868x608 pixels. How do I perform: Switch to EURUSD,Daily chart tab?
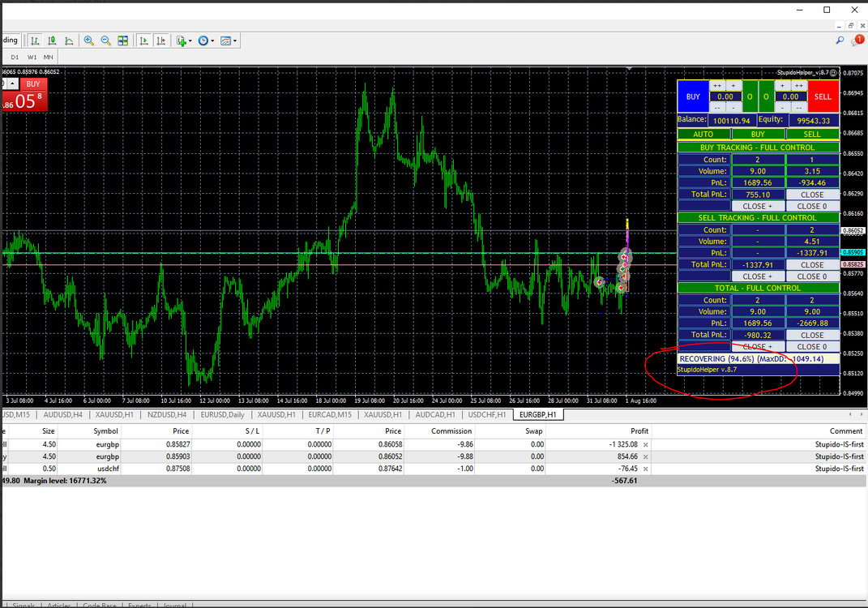pyautogui.click(x=223, y=415)
